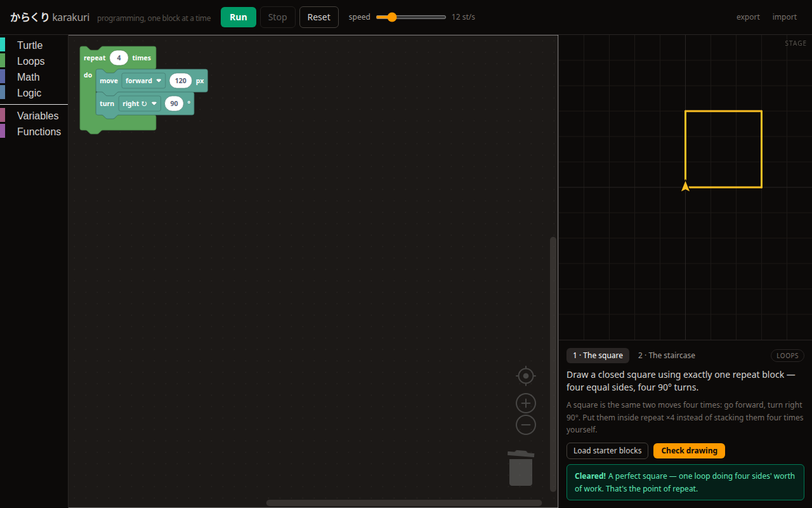Edit the repeat count value 4
Image resolution: width=812 pixels, height=508 pixels.
click(x=119, y=58)
